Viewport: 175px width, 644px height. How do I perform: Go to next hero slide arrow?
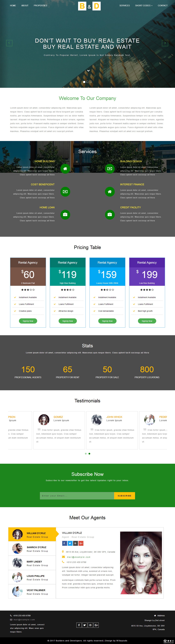point(165,43)
